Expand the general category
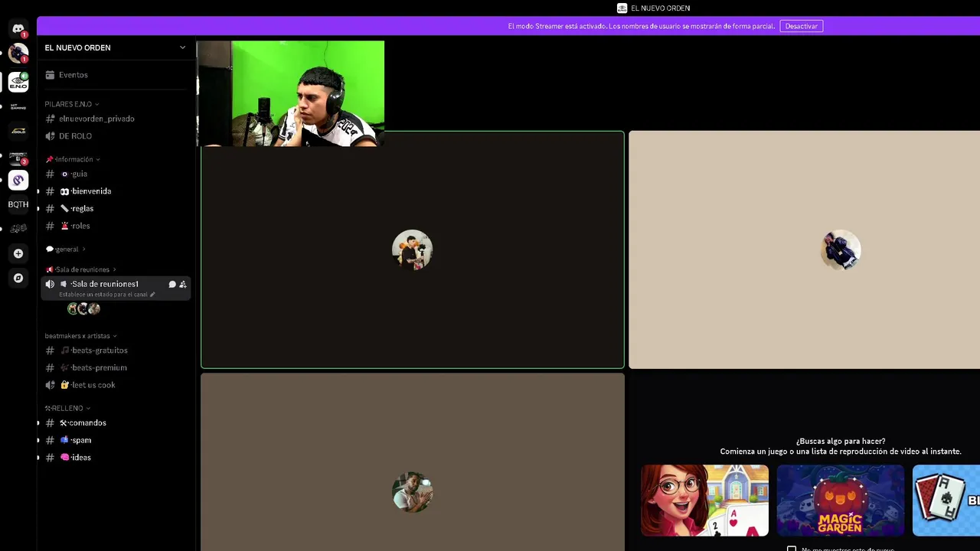The height and width of the screenshot is (551, 980). point(66,249)
